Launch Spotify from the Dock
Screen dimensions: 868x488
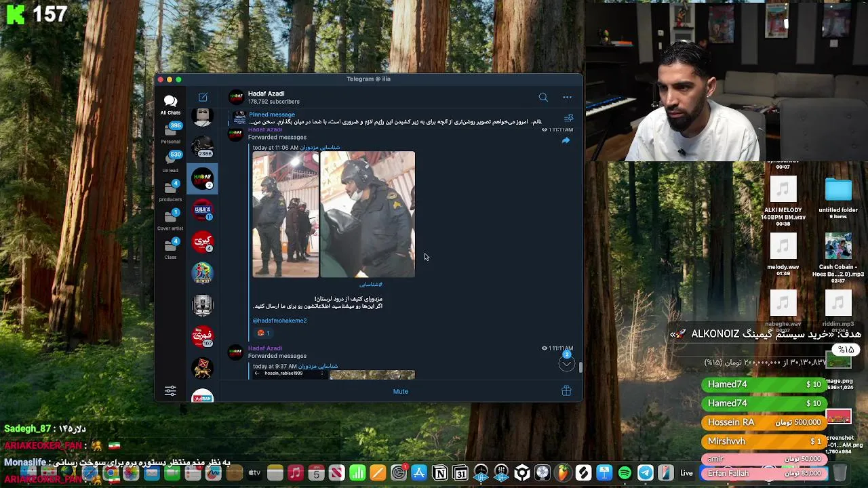[x=625, y=472]
